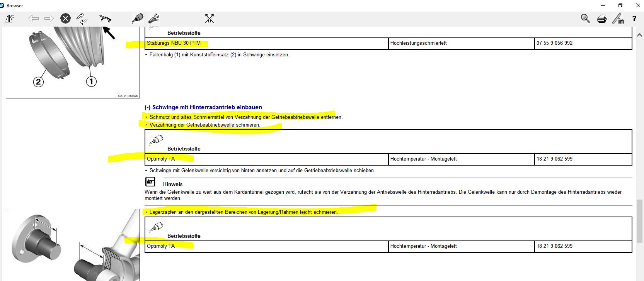Select 'Optimoly TA' in Getriebeabtriebswelle table
Image resolution: width=644 pixels, height=281 pixels.
point(161,159)
